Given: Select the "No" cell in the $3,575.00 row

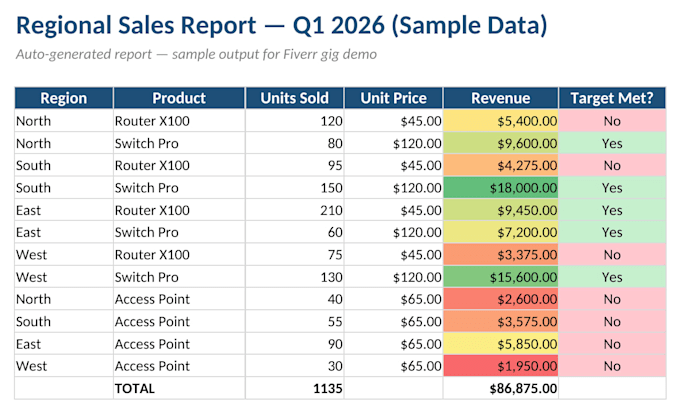Looking at the screenshot, I should coord(612,321).
